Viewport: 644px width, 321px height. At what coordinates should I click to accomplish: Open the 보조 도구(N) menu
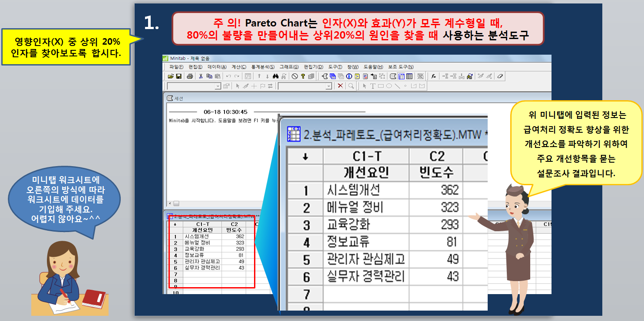click(401, 67)
